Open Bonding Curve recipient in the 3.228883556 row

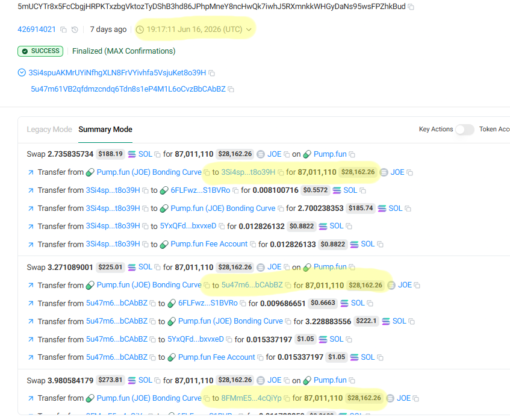tap(230, 321)
